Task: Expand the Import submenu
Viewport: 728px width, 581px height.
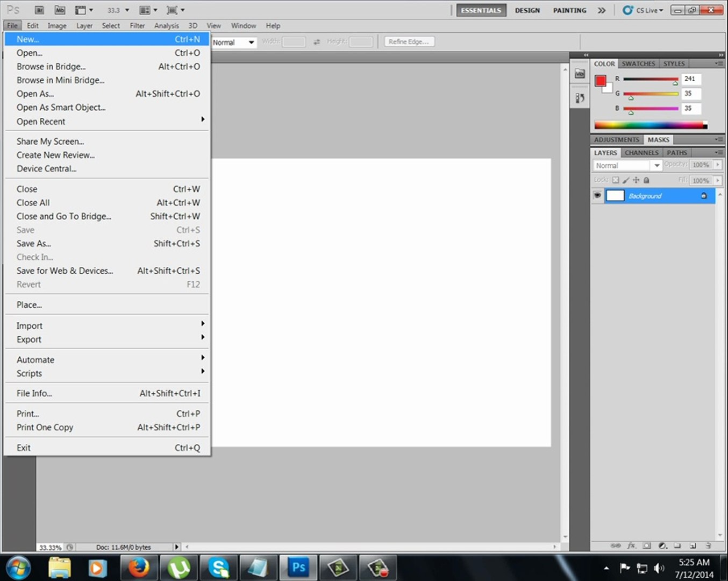Action: pyautogui.click(x=107, y=325)
